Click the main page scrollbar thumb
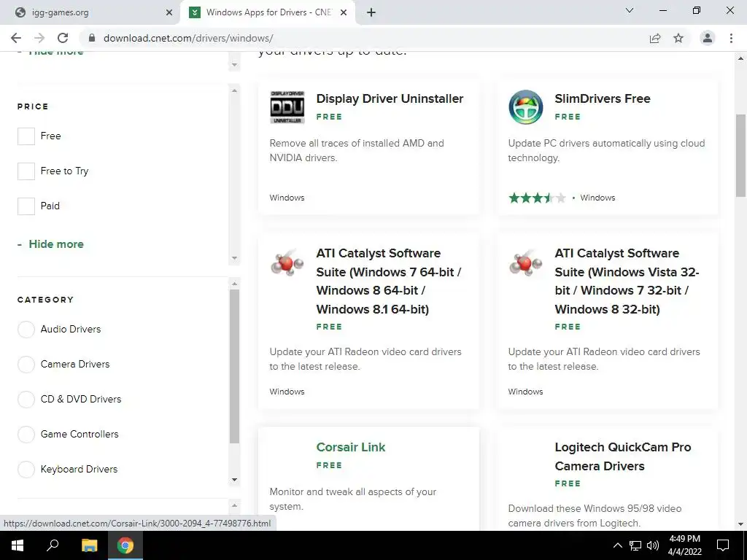Image resolution: width=747 pixels, height=560 pixels. (x=741, y=155)
